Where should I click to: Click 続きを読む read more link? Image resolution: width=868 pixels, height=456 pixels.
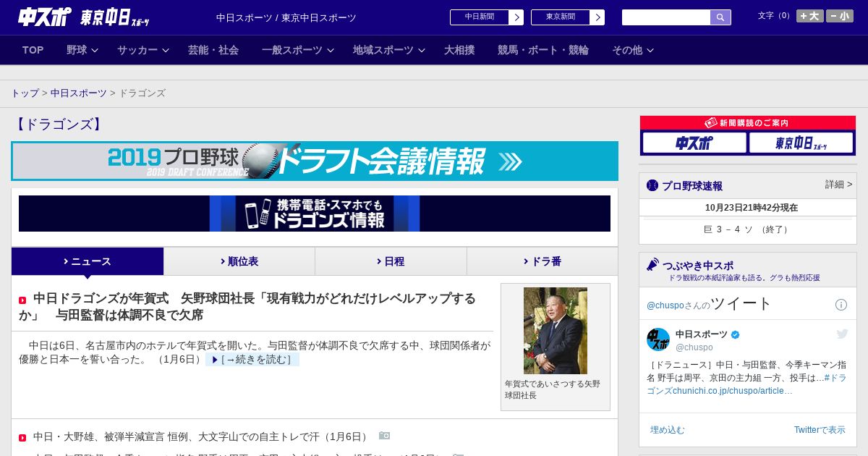pyautogui.click(x=252, y=360)
